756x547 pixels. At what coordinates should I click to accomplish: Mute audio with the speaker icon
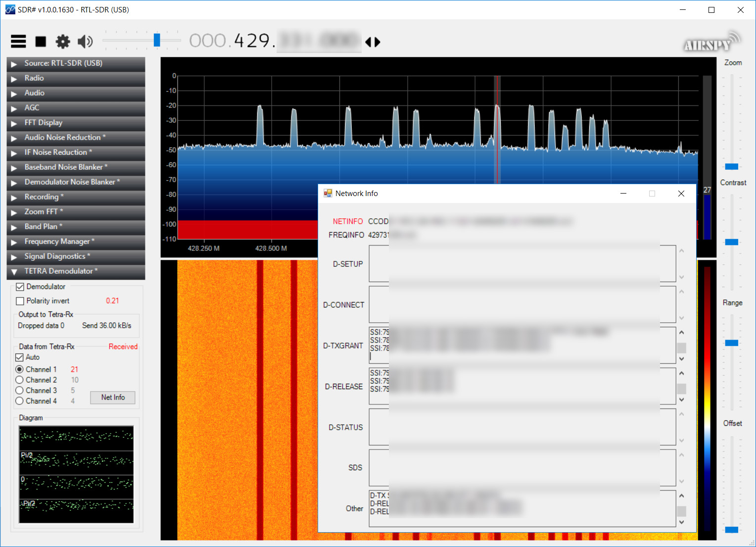click(x=85, y=42)
